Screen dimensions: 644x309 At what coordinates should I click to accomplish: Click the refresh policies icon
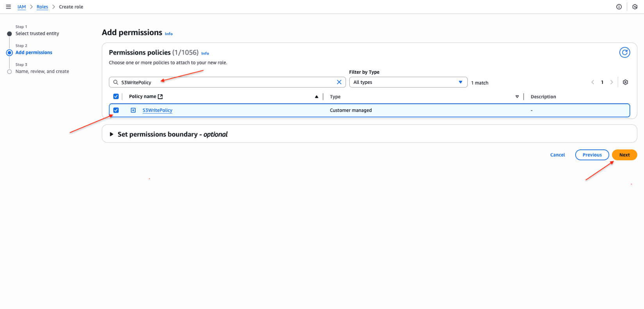click(624, 52)
